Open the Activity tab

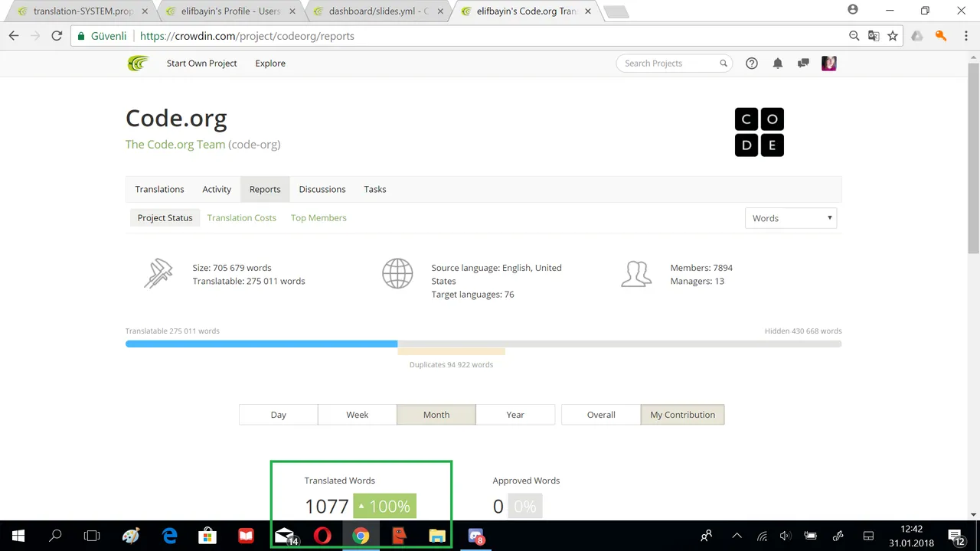(217, 189)
